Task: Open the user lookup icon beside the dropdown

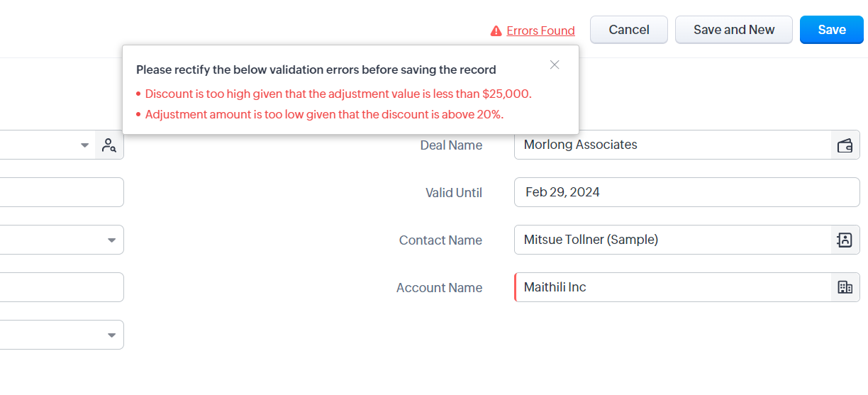Action: (109, 145)
